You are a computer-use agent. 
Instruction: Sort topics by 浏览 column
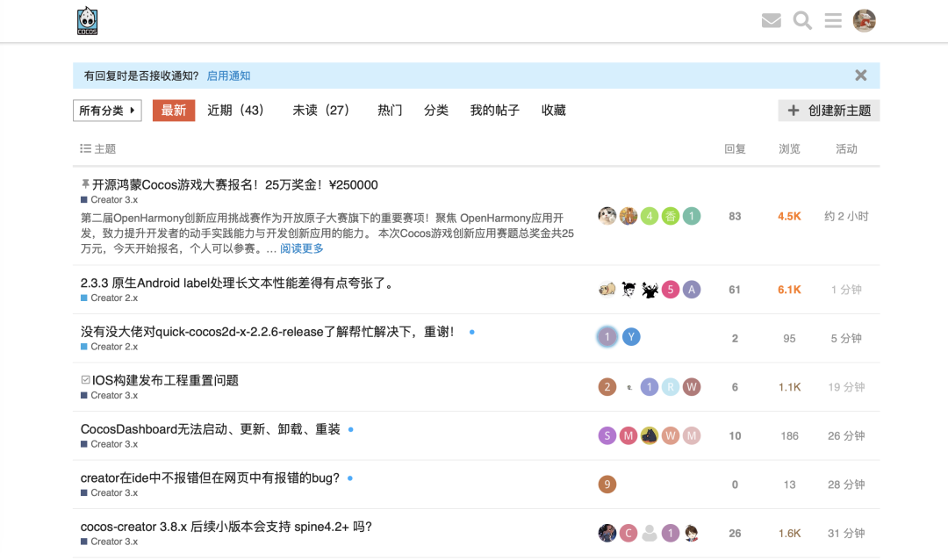tap(789, 148)
